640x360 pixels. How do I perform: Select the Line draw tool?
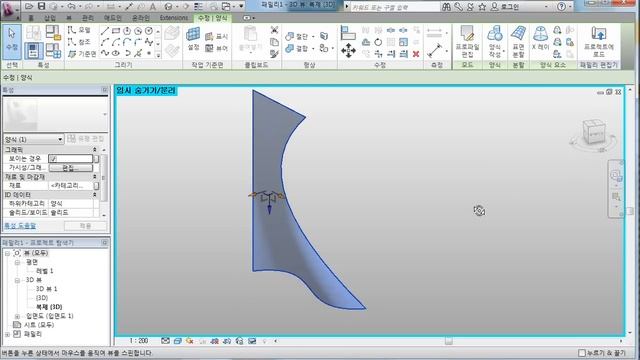(x=105, y=31)
